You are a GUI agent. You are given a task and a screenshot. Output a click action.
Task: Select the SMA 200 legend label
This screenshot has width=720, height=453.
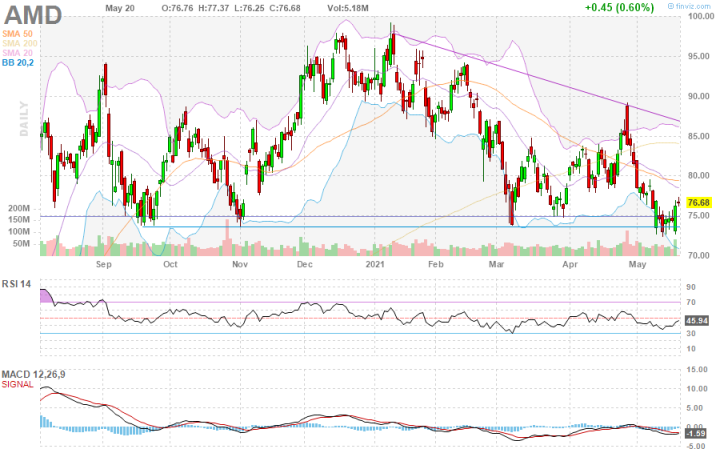[x=20, y=44]
